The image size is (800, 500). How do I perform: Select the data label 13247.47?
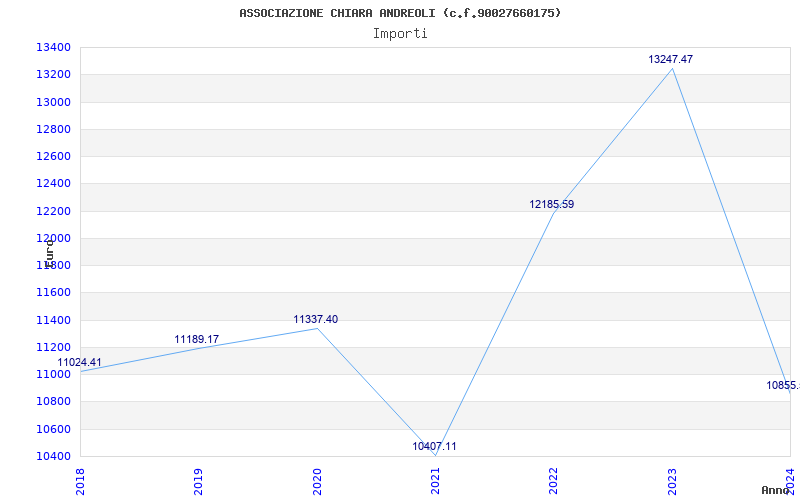(670, 59)
